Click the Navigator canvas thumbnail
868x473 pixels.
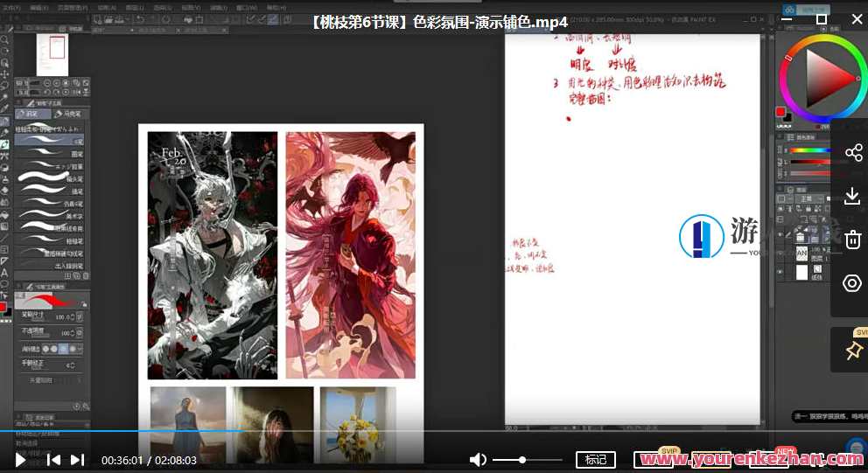click(52, 55)
